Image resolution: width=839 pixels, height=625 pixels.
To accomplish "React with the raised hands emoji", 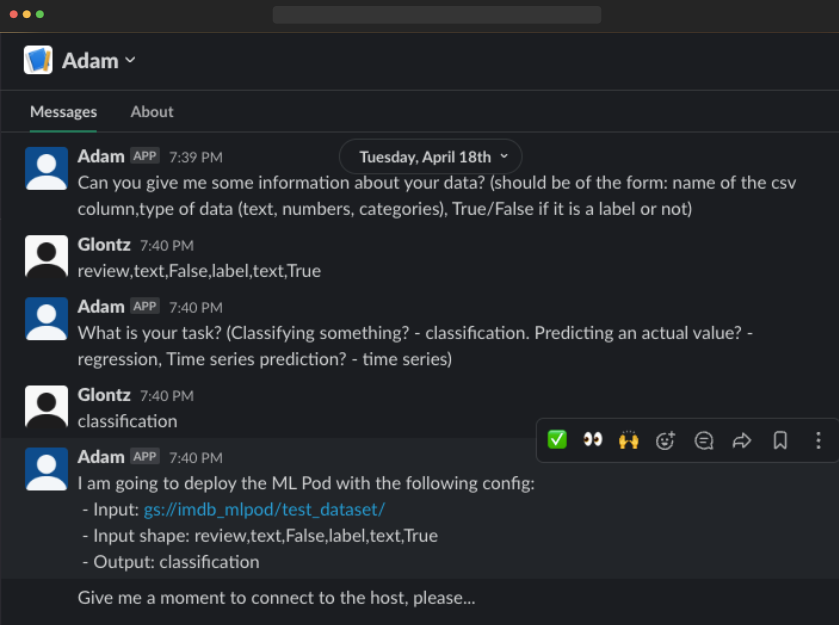I will (628, 440).
